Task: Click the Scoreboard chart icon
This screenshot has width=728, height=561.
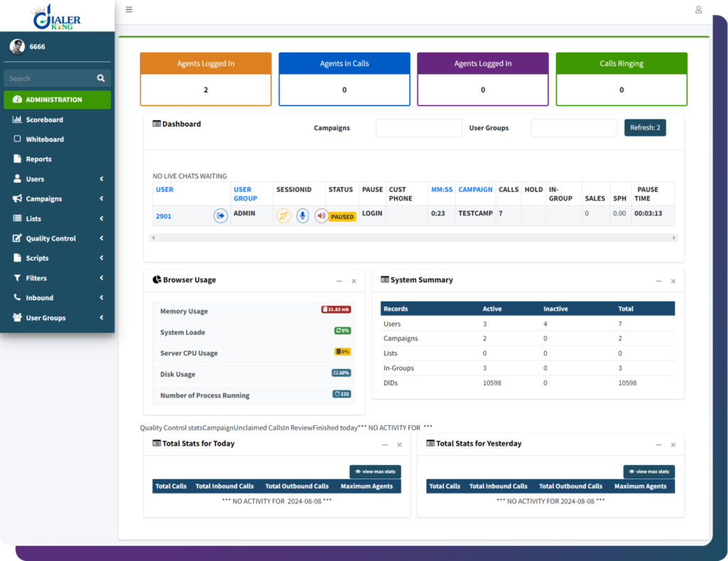Action: [x=17, y=119]
